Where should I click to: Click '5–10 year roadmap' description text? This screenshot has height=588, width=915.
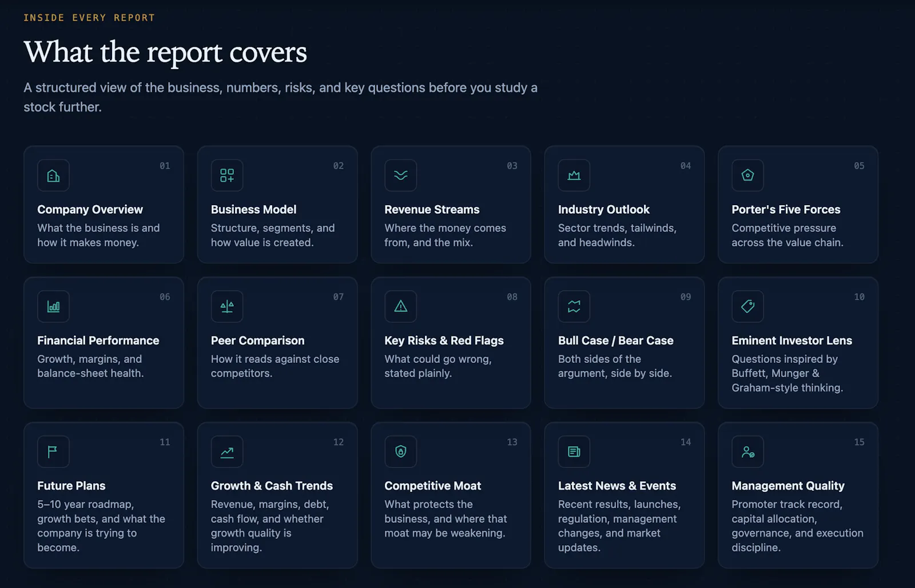pyautogui.click(x=101, y=526)
